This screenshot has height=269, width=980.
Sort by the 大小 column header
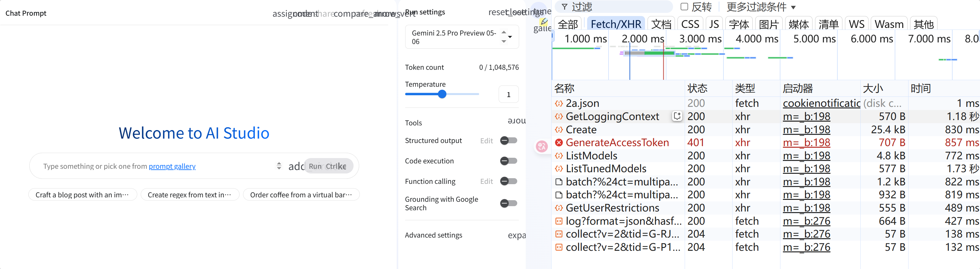(883, 88)
